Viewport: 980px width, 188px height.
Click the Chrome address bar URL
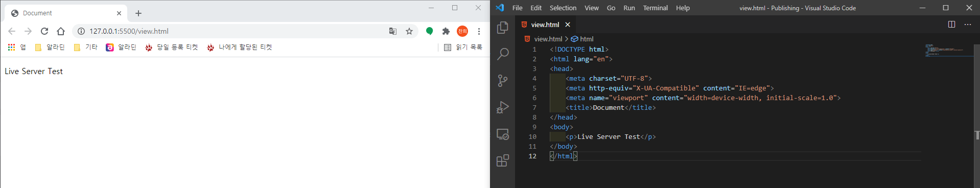pyautogui.click(x=129, y=31)
